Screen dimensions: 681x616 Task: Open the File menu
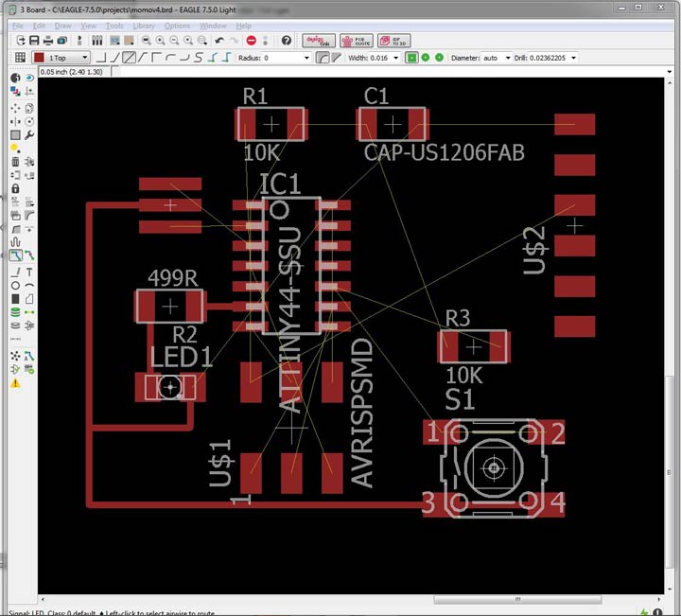point(18,26)
